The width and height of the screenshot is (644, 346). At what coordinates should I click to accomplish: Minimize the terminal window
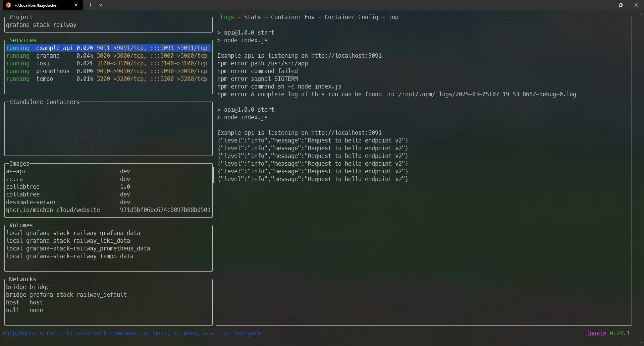605,5
